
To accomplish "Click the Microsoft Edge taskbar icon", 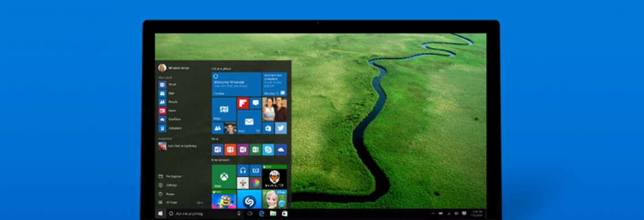I will click(261, 213).
